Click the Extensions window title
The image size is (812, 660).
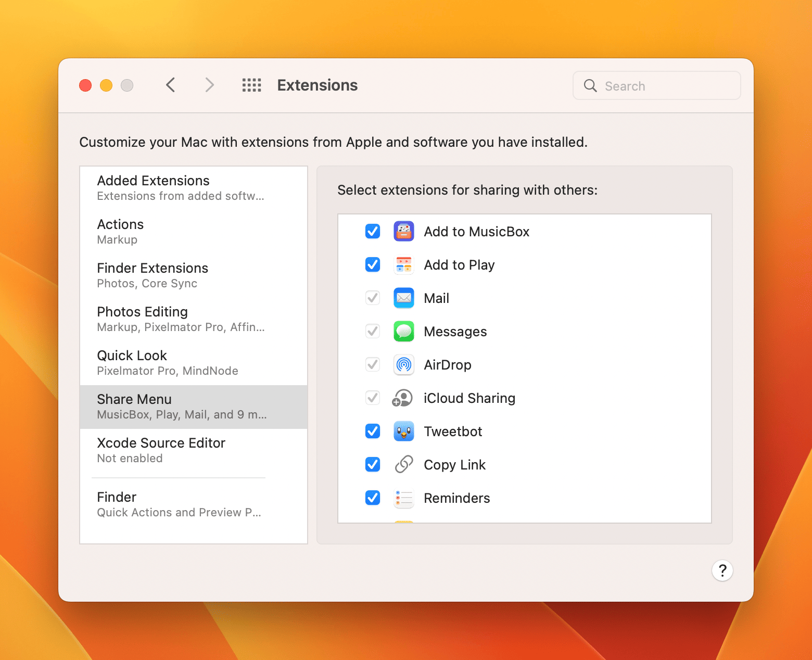pos(318,85)
